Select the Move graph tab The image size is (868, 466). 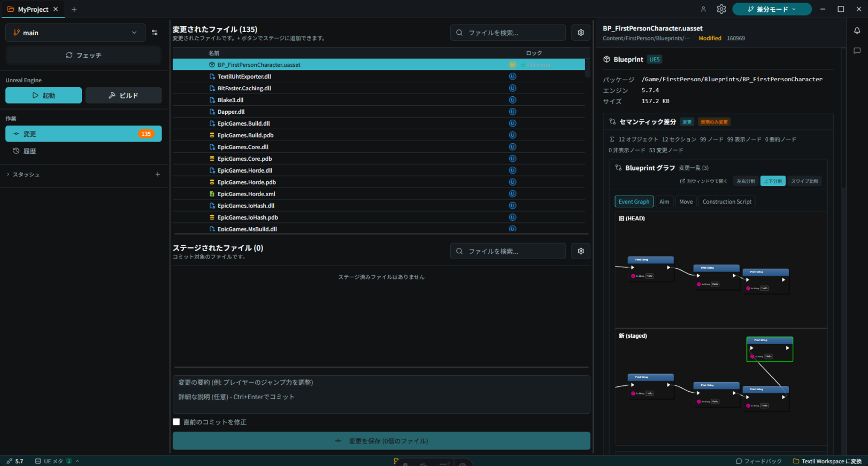click(686, 201)
